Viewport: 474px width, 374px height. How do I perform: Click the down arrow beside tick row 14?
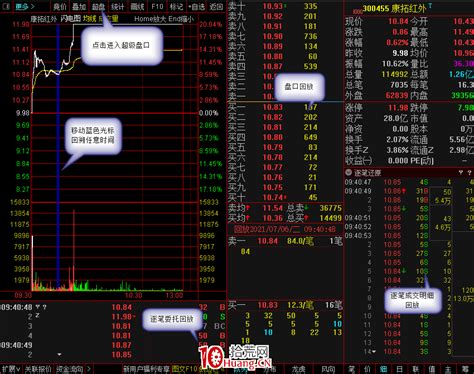tap(374, 352)
